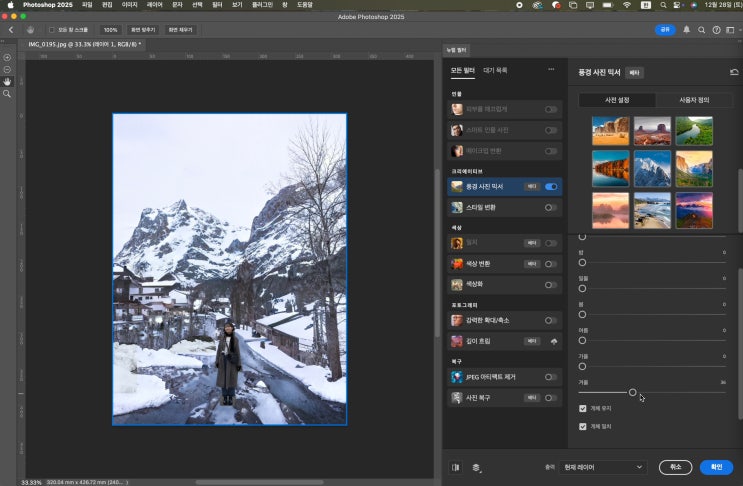This screenshot has width=743, height=486.
Task: Select the snowy mountain preset thumbnail
Action: [652, 169]
